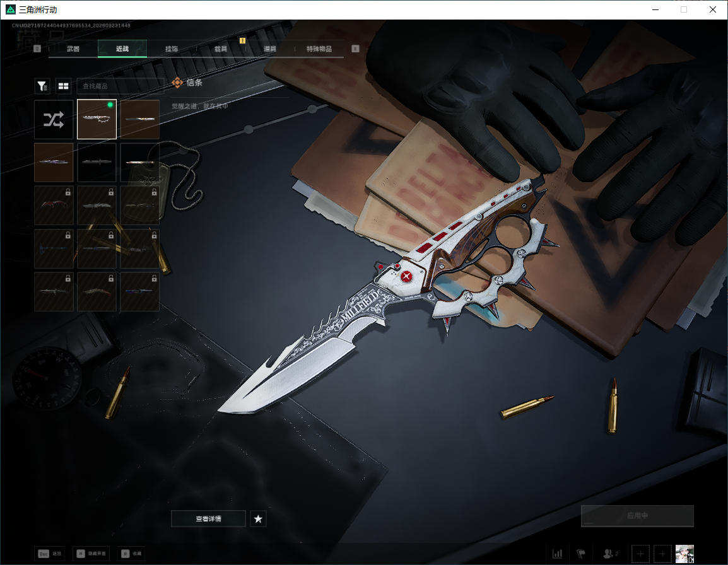Click the H hide interface button

click(x=91, y=554)
